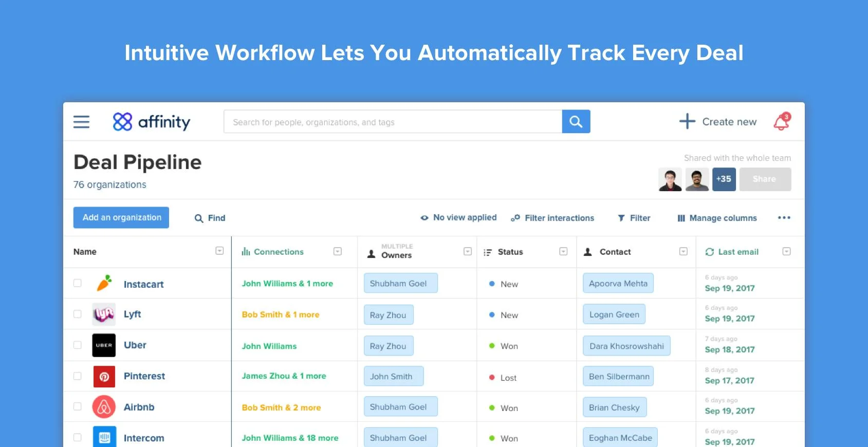This screenshot has height=447, width=868.
Task: Open Bob Smith & 2 more connections
Action: 282,407
